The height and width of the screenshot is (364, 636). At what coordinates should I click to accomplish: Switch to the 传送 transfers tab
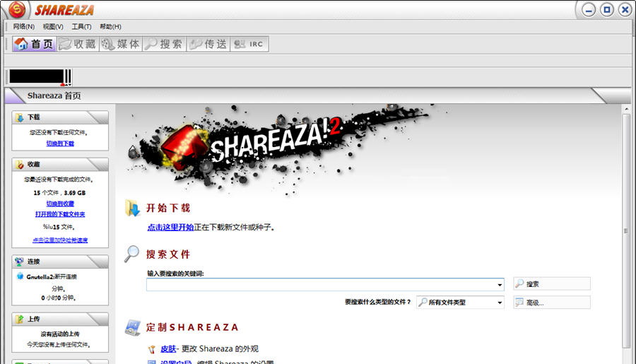pos(208,44)
